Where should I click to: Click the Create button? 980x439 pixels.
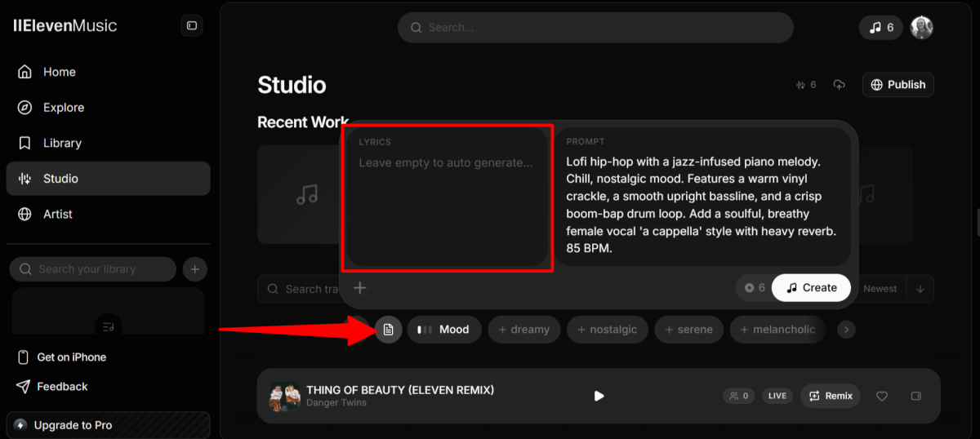click(x=811, y=288)
